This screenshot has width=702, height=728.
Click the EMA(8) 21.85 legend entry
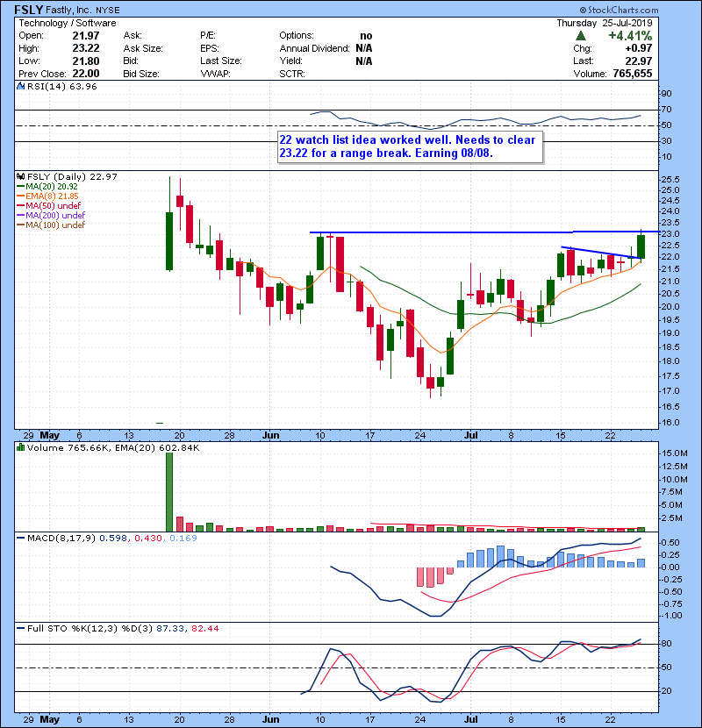pyautogui.click(x=48, y=196)
